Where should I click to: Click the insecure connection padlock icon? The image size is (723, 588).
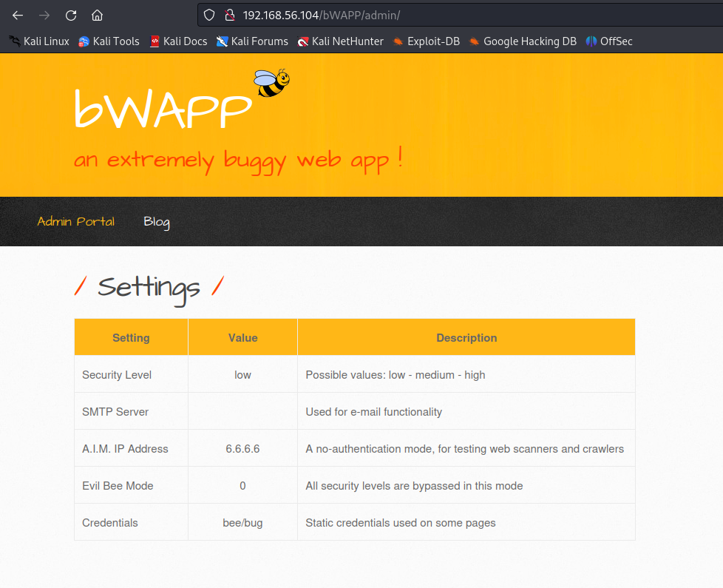click(229, 16)
